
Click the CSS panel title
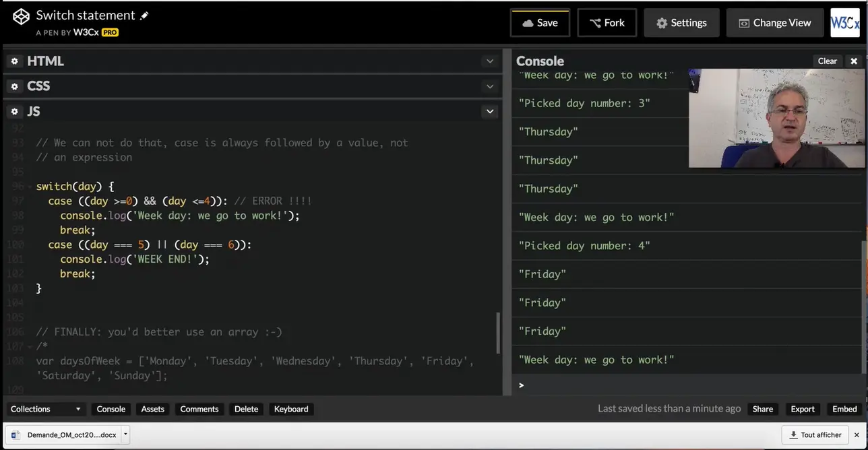(x=38, y=86)
